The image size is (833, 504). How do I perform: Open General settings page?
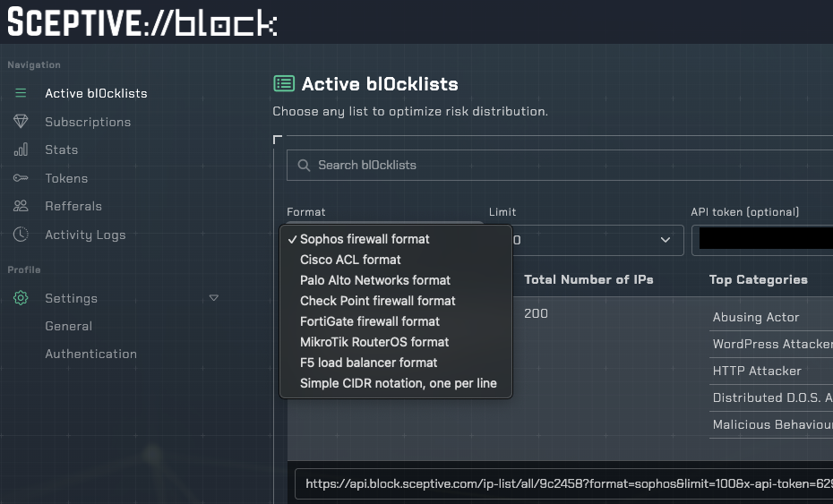[x=69, y=326]
